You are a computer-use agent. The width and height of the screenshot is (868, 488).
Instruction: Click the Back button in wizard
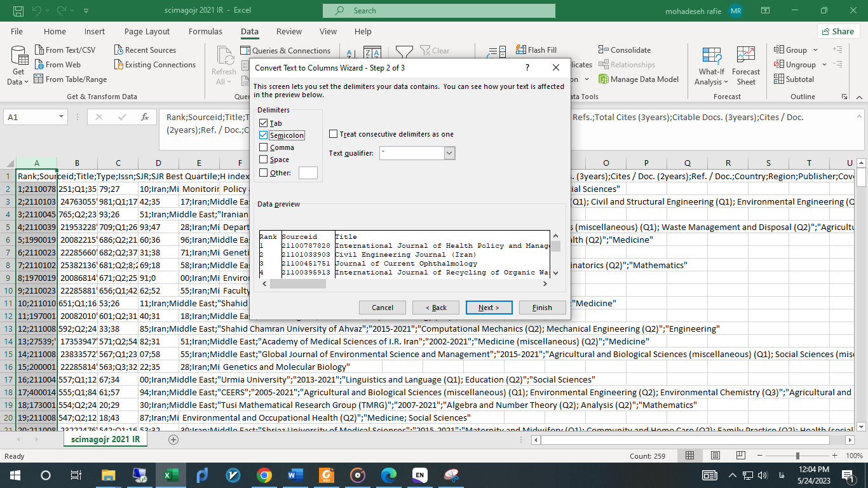[436, 308]
